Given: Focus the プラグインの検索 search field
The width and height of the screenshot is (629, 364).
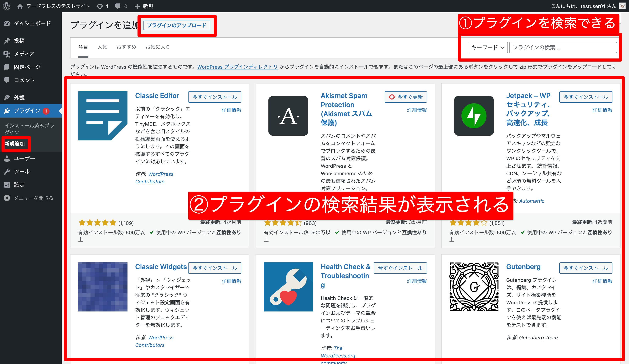Looking at the screenshot, I should (563, 47).
